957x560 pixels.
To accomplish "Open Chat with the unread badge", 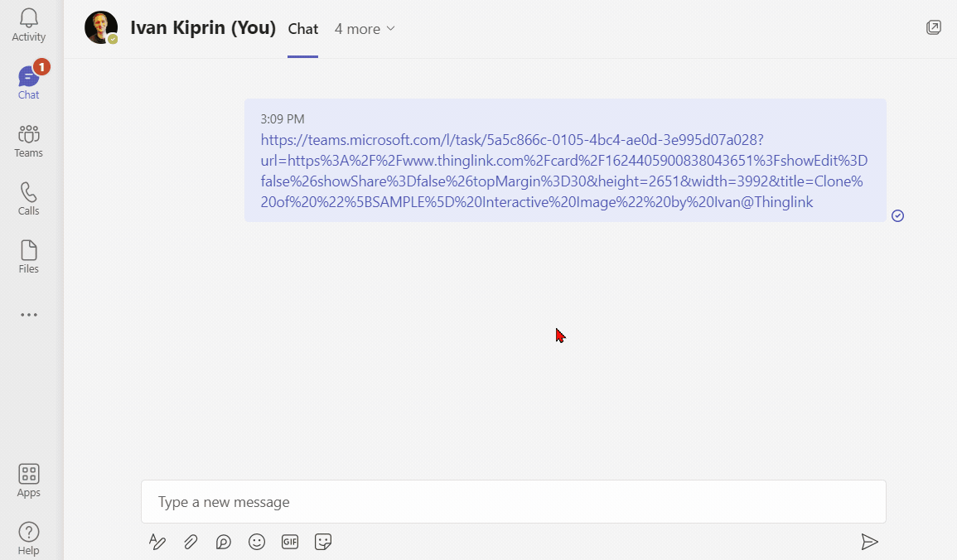I will point(28,81).
